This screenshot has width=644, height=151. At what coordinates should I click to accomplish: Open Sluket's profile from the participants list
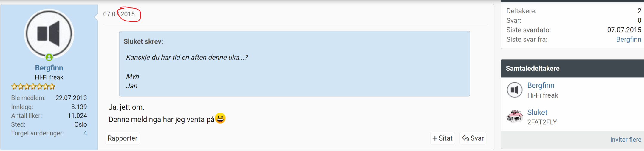(537, 112)
